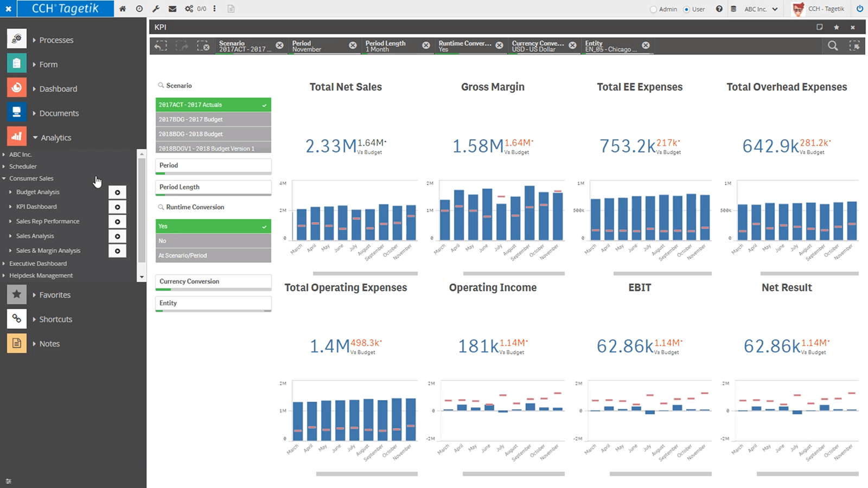Click the Scheduler tree item

point(23,166)
